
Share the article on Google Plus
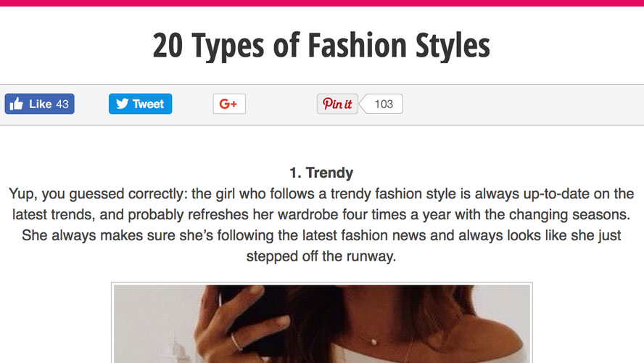click(x=228, y=104)
